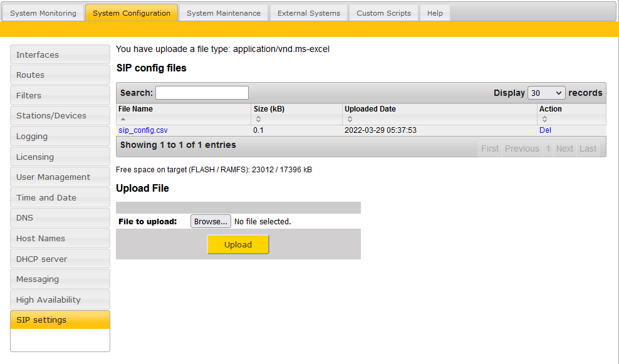This screenshot has height=364, width=619.
Task: Go to External Systems tab
Action: [x=308, y=13]
